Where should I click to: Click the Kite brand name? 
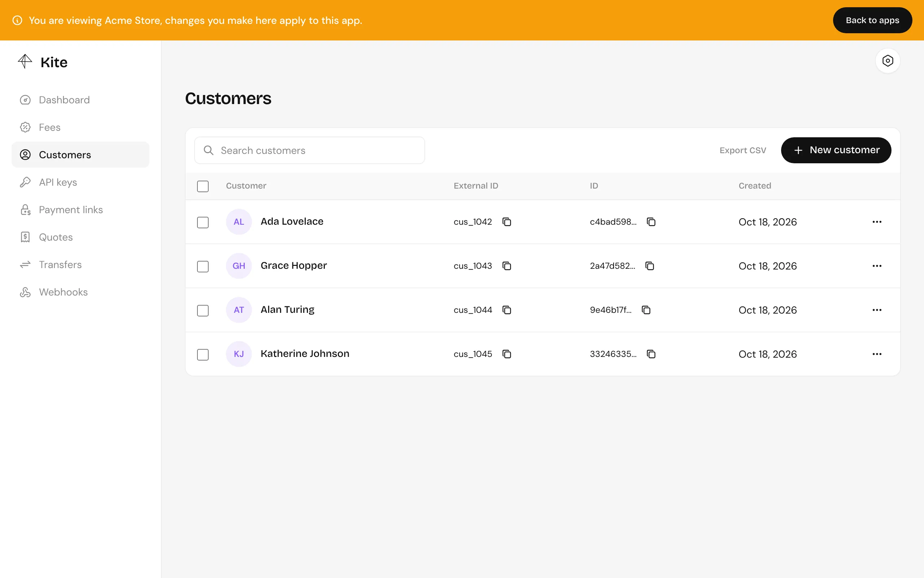54,62
